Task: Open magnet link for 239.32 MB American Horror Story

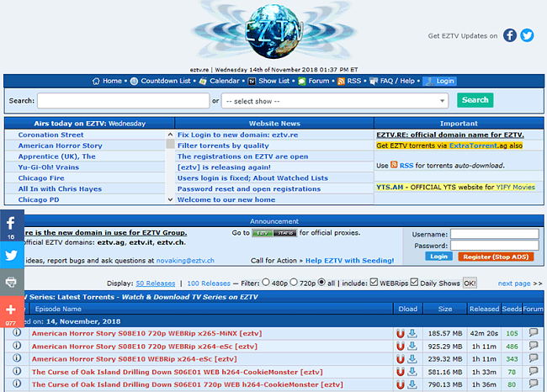Action: coord(401,359)
